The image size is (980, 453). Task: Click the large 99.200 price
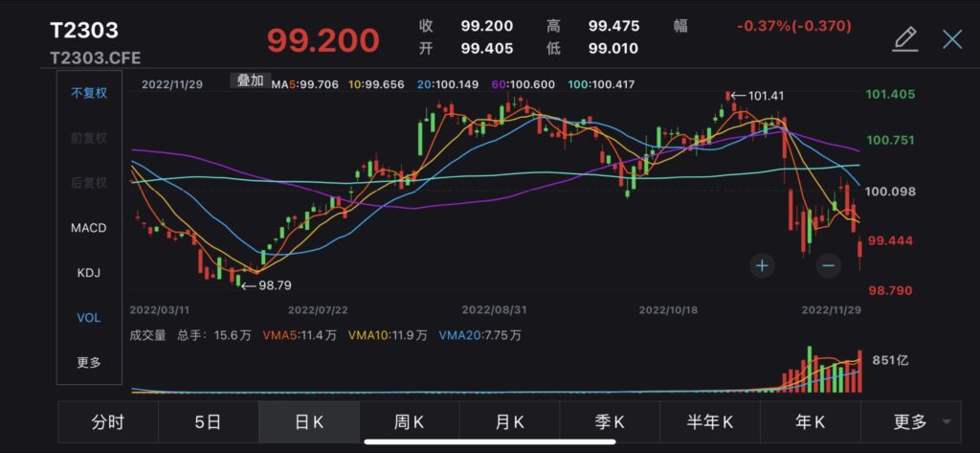tap(323, 40)
